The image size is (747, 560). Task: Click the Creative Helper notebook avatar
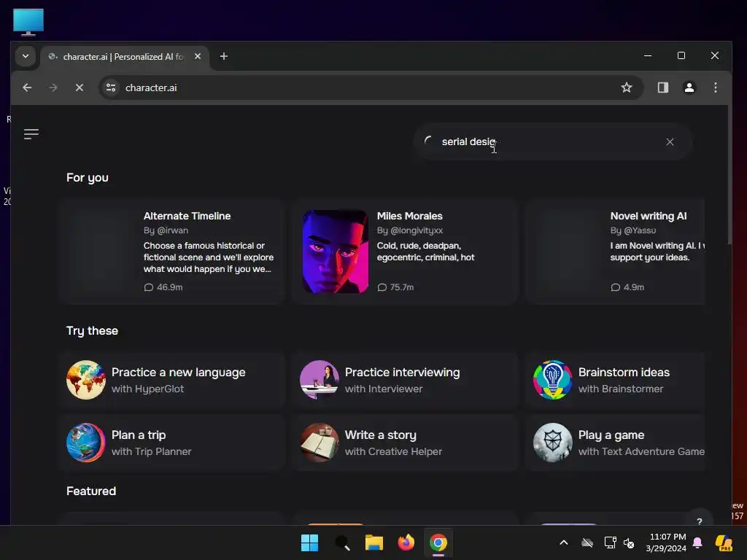point(320,443)
